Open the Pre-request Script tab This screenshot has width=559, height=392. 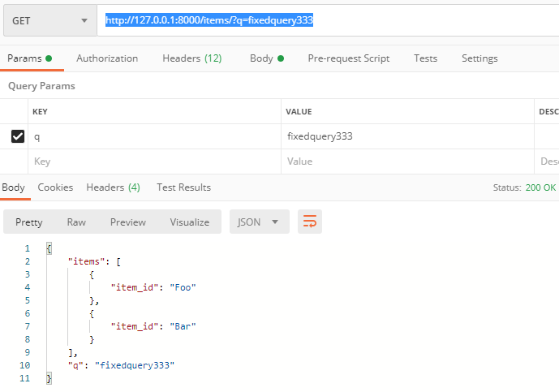[348, 58]
